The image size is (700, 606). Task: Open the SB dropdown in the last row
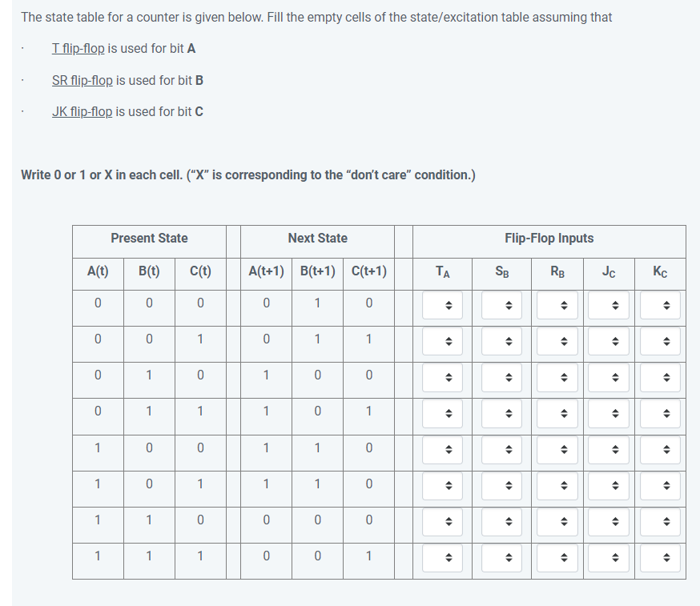[x=501, y=557]
